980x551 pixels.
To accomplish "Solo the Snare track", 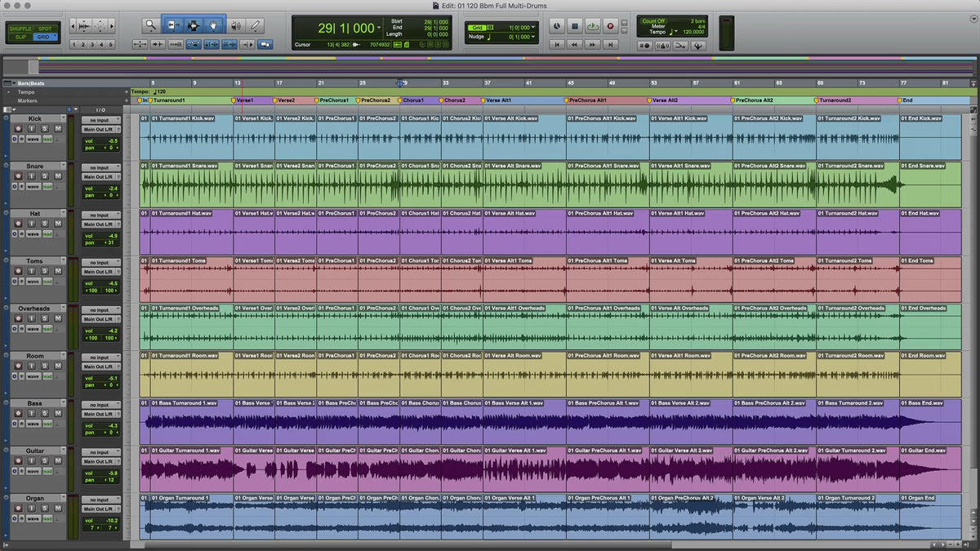I will pos(45,177).
